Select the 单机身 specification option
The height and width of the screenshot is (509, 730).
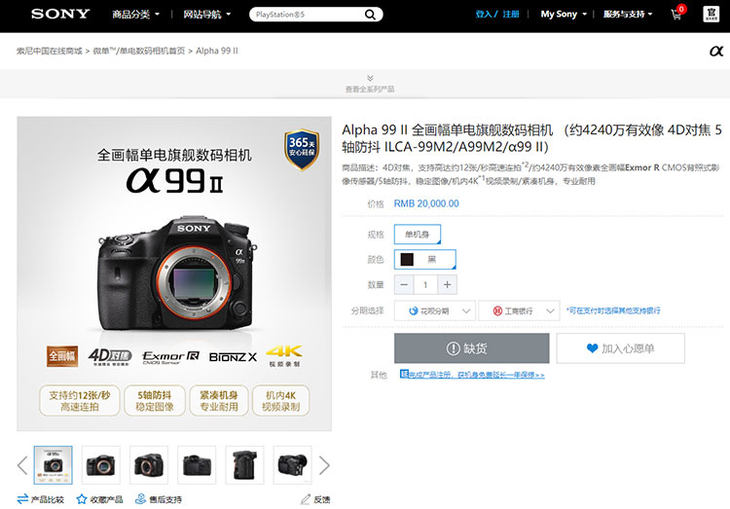tap(416, 234)
